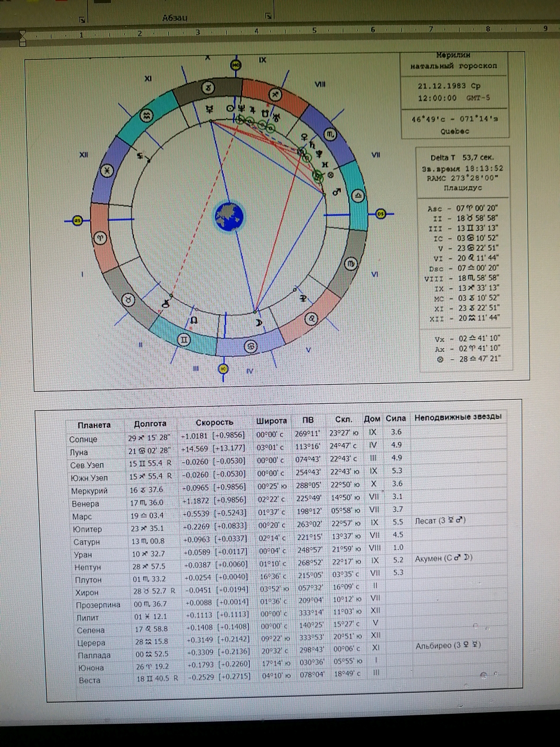The width and height of the screenshot is (560, 747).
Task: Click the fixed star entry 'Альбирео'
Action: [448, 646]
